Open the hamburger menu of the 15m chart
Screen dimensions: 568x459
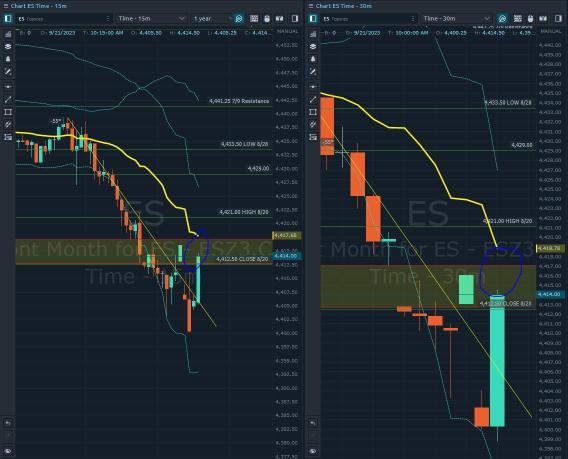[x=5, y=6]
